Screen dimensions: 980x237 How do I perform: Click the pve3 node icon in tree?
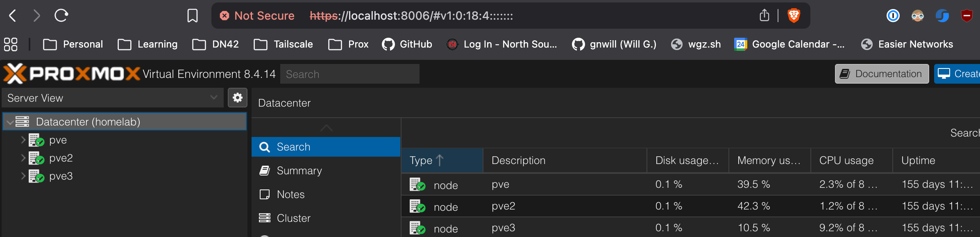coord(36,176)
